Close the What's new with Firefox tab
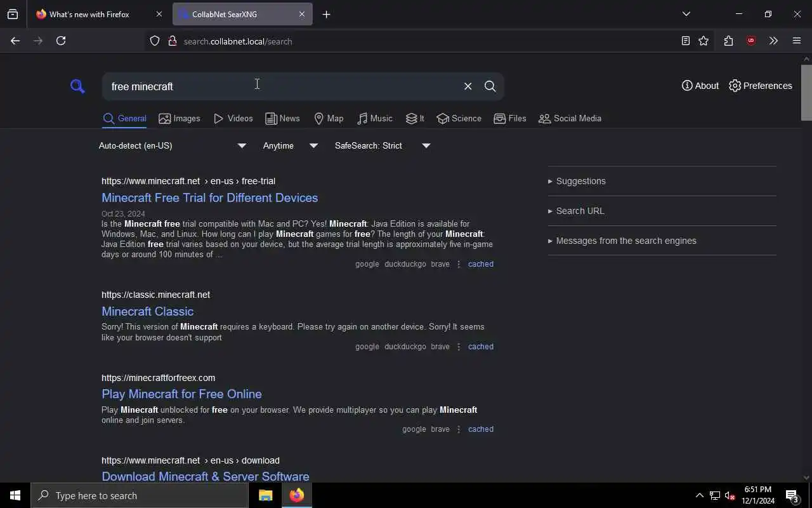Viewport: 812px width, 508px height. click(x=159, y=14)
